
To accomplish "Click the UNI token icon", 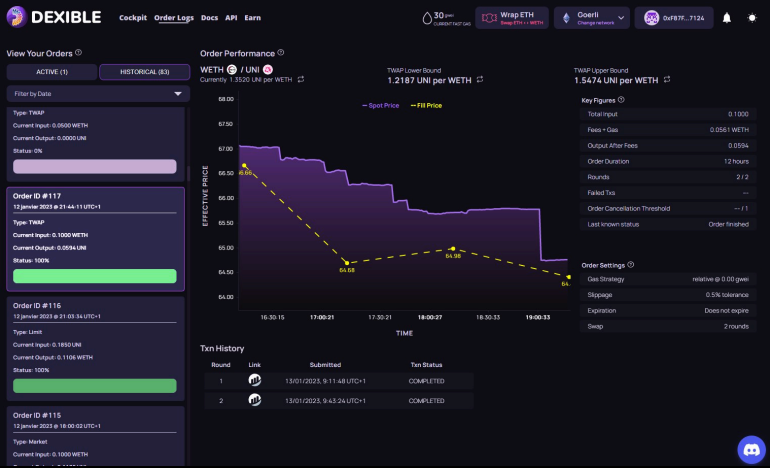I will [x=268, y=70].
